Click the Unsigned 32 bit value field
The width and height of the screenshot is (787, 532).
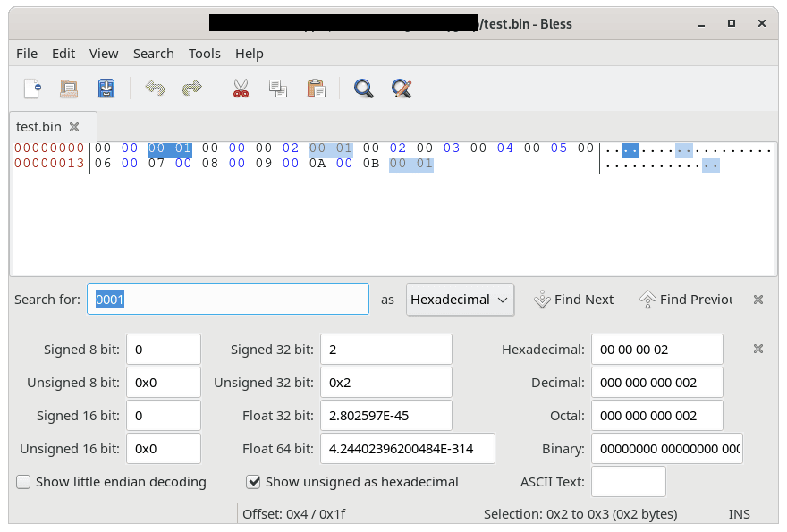(x=386, y=383)
